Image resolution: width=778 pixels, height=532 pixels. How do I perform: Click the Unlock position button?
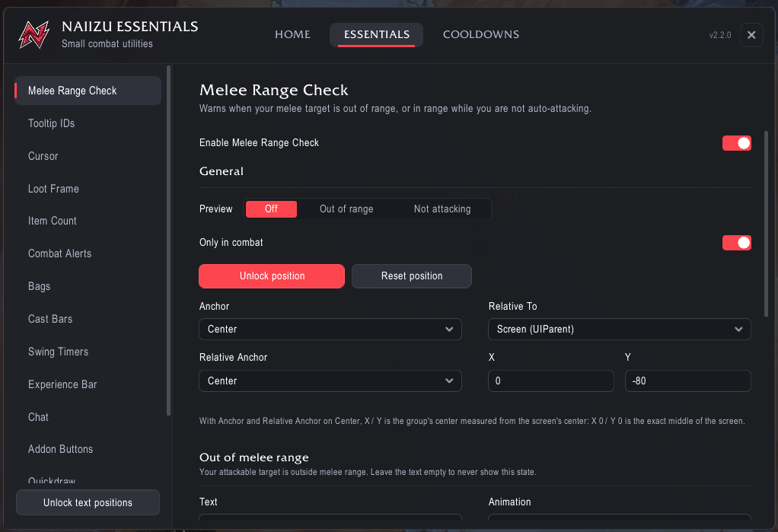point(272,276)
